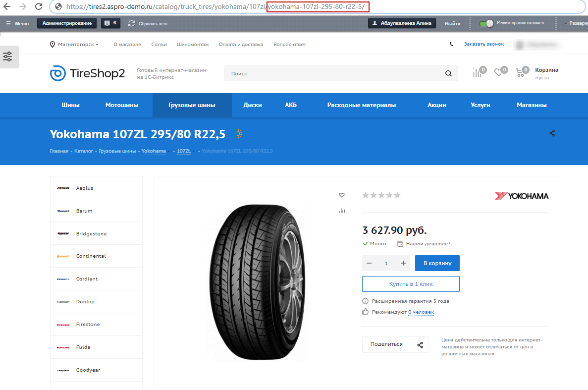Open Администрирование panel
The image size is (588, 390).
tap(67, 23)
